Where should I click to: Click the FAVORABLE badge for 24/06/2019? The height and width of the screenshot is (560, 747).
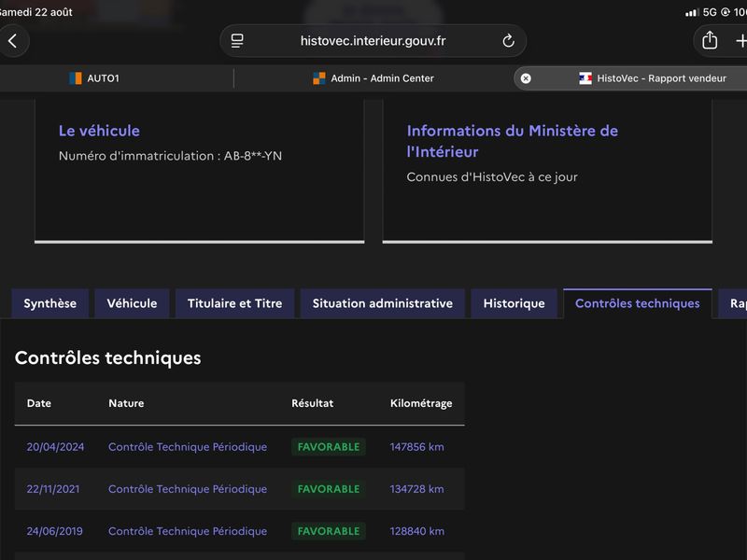[329, 531]
